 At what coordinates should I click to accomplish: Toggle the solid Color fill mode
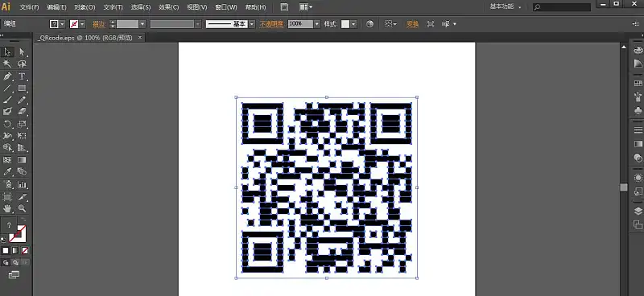pyautogui.click(x=6, y=250)
